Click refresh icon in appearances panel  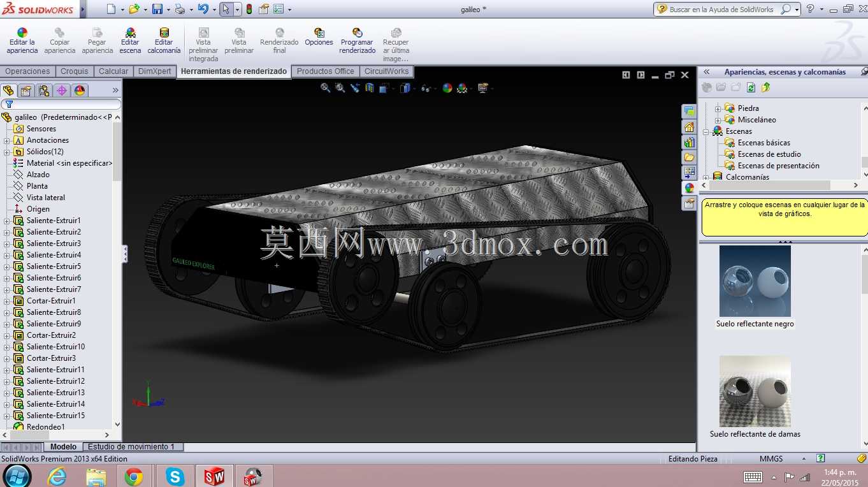(x=751, y=87)
